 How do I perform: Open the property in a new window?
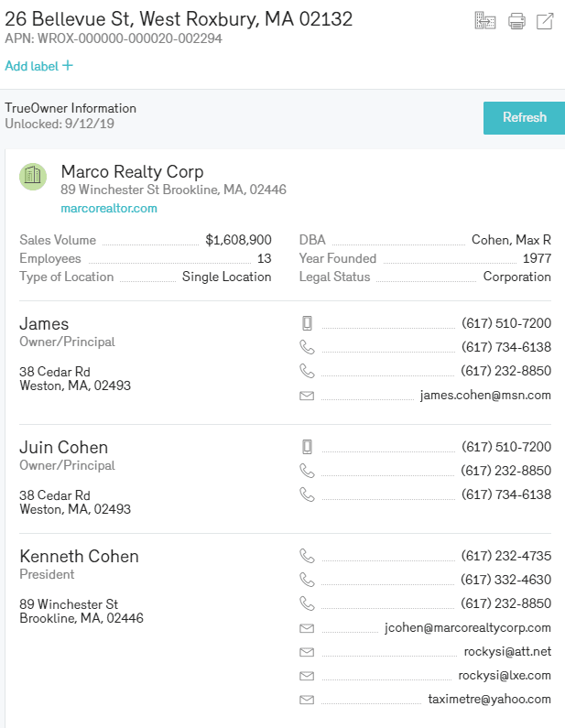(x=545, y=21)
